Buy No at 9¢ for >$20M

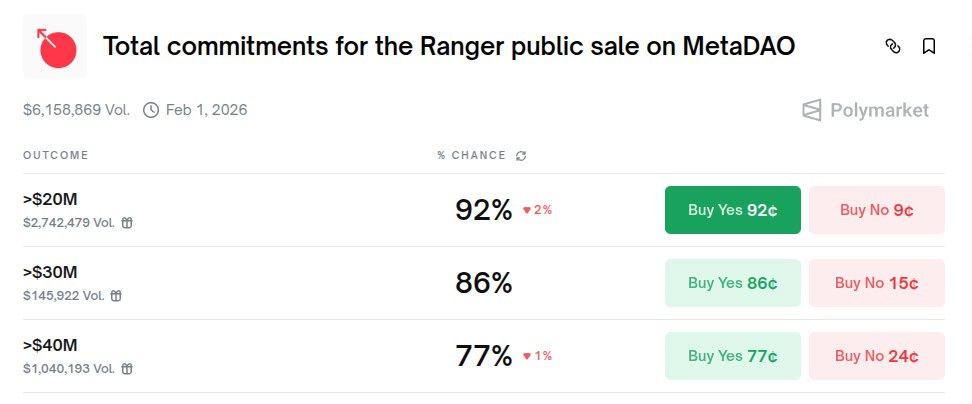tap(876, 210)
